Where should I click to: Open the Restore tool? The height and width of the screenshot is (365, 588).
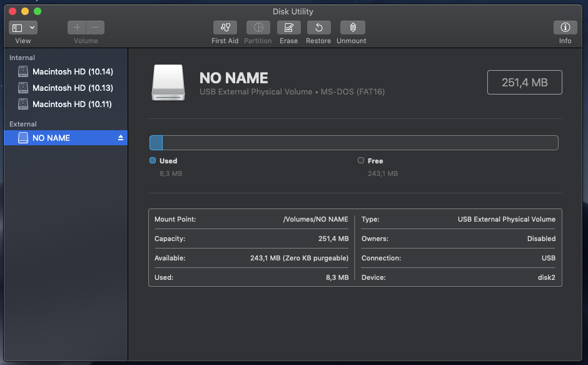pos(319,28)
